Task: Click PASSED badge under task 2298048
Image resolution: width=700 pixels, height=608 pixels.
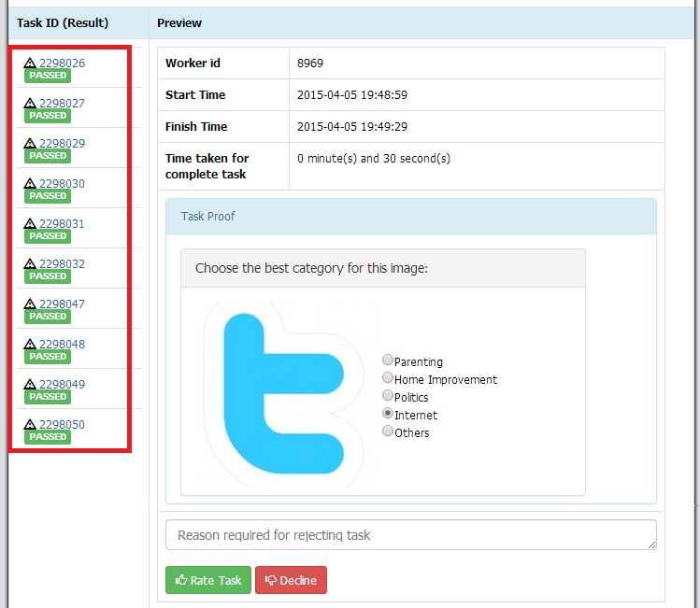Action: coord(48,357)
